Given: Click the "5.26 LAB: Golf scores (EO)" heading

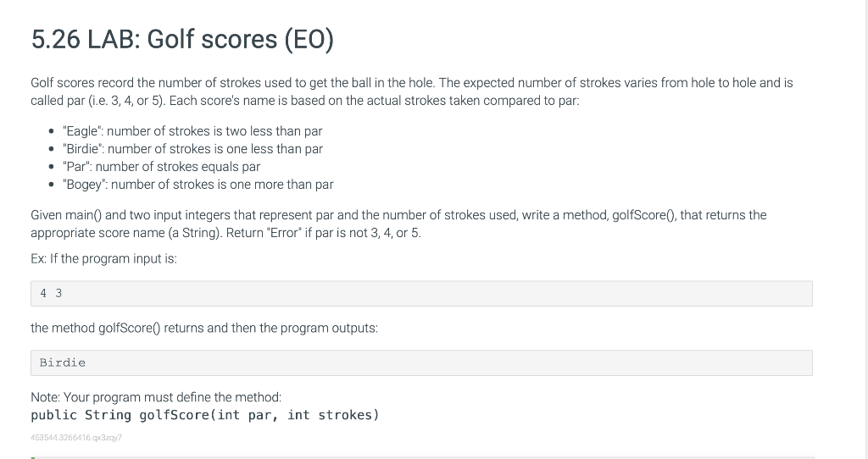Looking at the screenshot, I should pyautogui.click(x=182, y=39).
